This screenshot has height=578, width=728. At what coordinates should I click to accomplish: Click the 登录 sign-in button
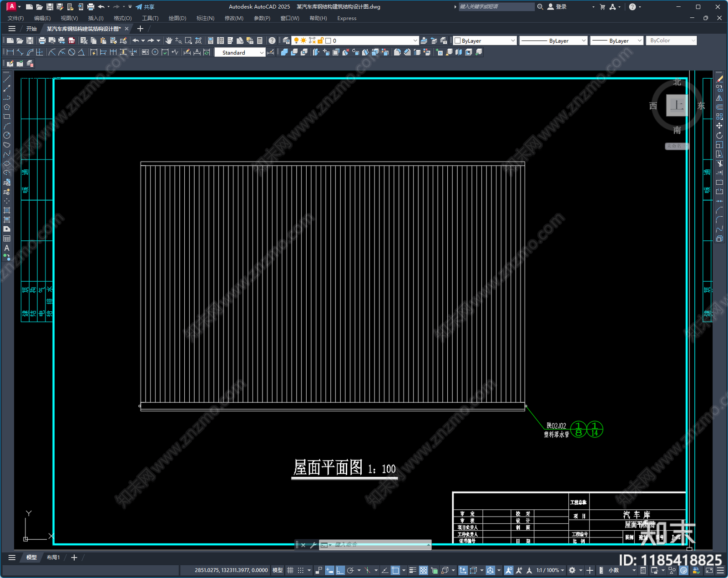click(557, 7)
